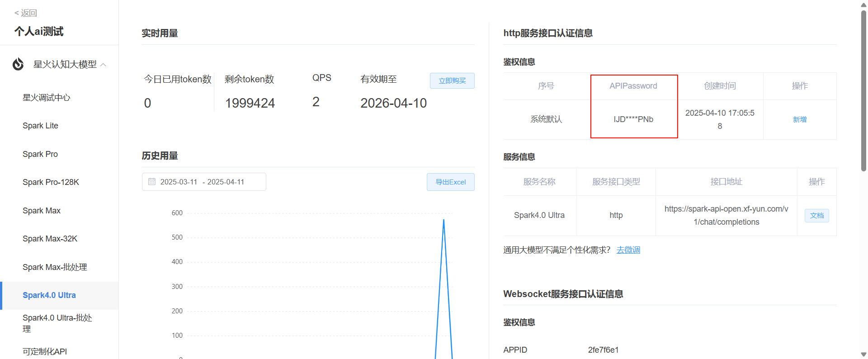Viewport: 868px width, 359px height.
Task: Click the APIPassword column header
Action: 633,86
